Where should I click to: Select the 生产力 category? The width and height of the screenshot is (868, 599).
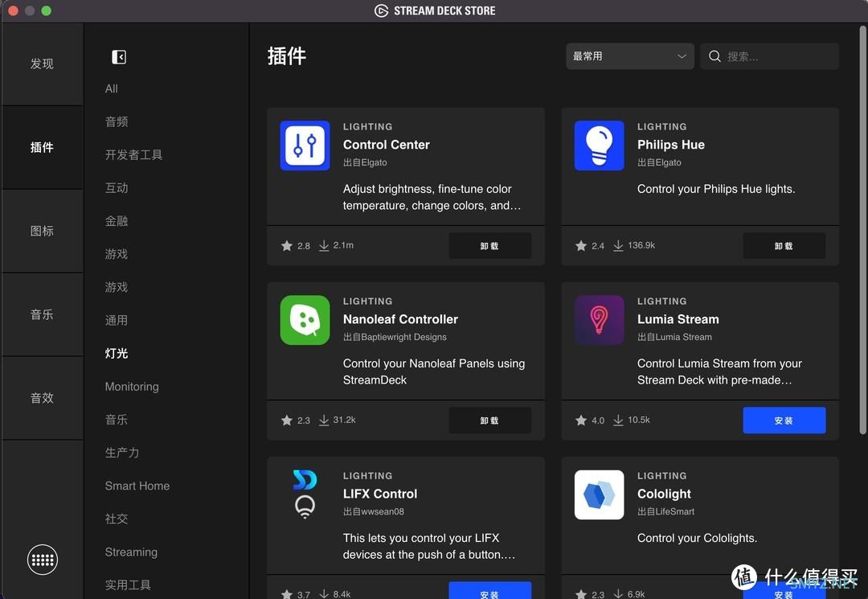(x=122, y=453)
